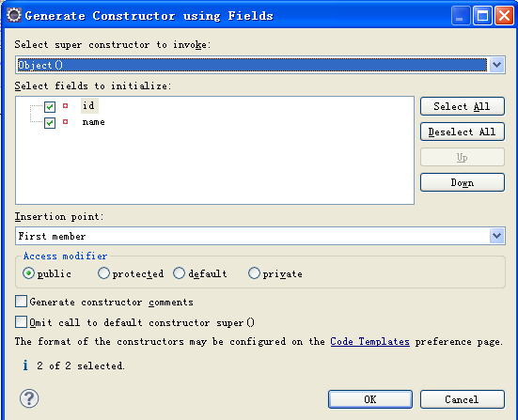The image size is (518, 420).
Task: Enable Generate constructor comments checkbox
Action: click(21, 301)
